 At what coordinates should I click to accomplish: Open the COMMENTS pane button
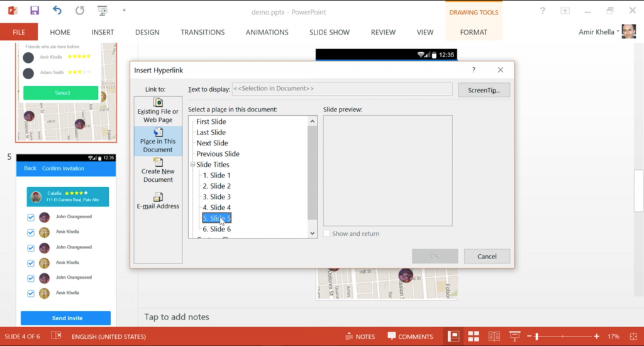[x=410, y=337]
